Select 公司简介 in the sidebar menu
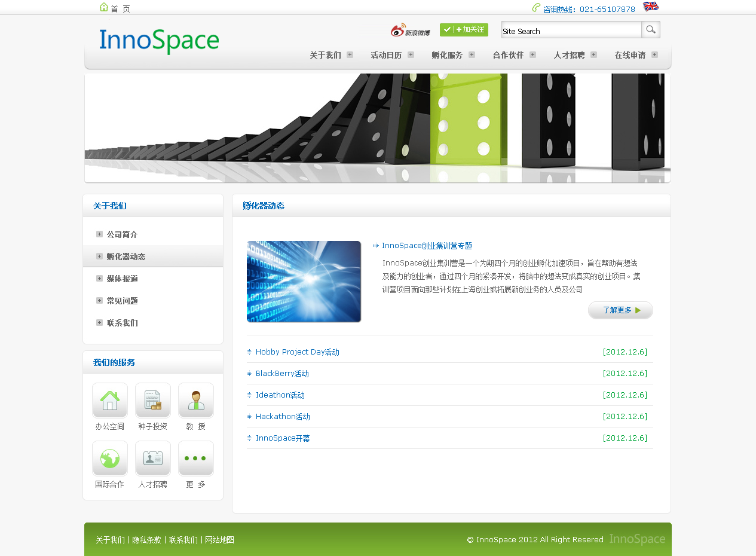Screen dimensions: 756x556 tap(122, 234)
